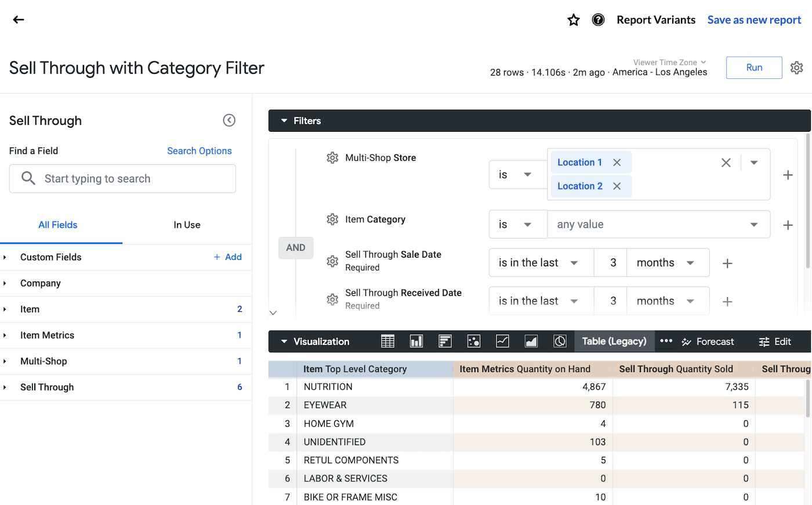Switch to the In Use tab
Viewport: 812px width, 505px height.
(x=187, y=225)
